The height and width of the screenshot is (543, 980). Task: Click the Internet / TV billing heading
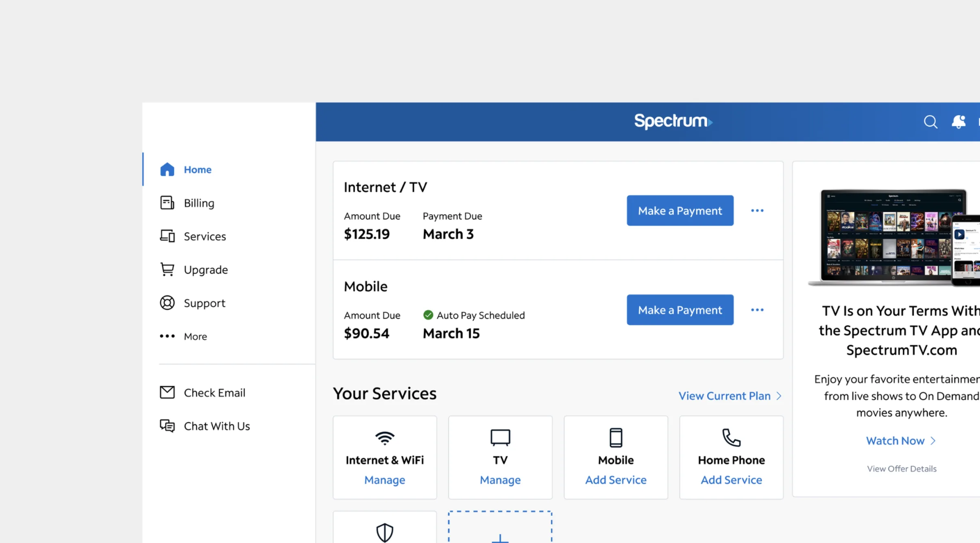pyautogui.click(x=385, y=187)
